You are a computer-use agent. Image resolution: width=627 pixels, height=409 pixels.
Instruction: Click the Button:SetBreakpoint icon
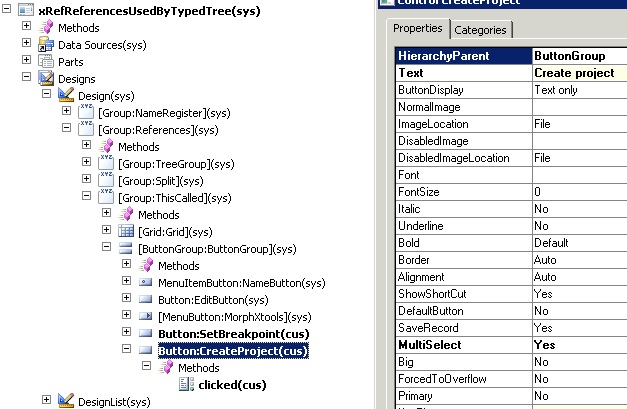click(x=146, y=333)
